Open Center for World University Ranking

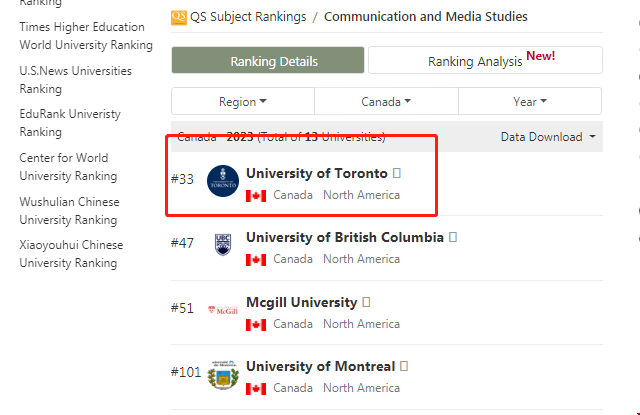pos(68,167)
